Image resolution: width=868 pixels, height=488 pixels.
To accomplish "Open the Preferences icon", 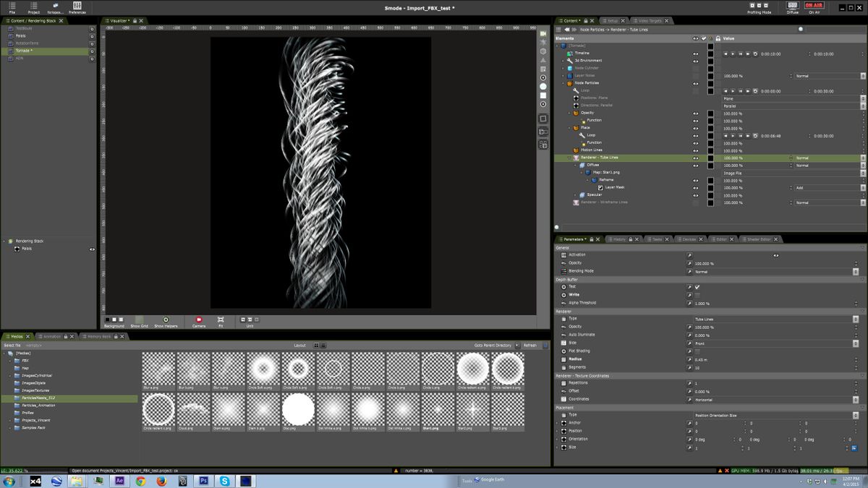I will pyautogui.click(x=77, y=6).
